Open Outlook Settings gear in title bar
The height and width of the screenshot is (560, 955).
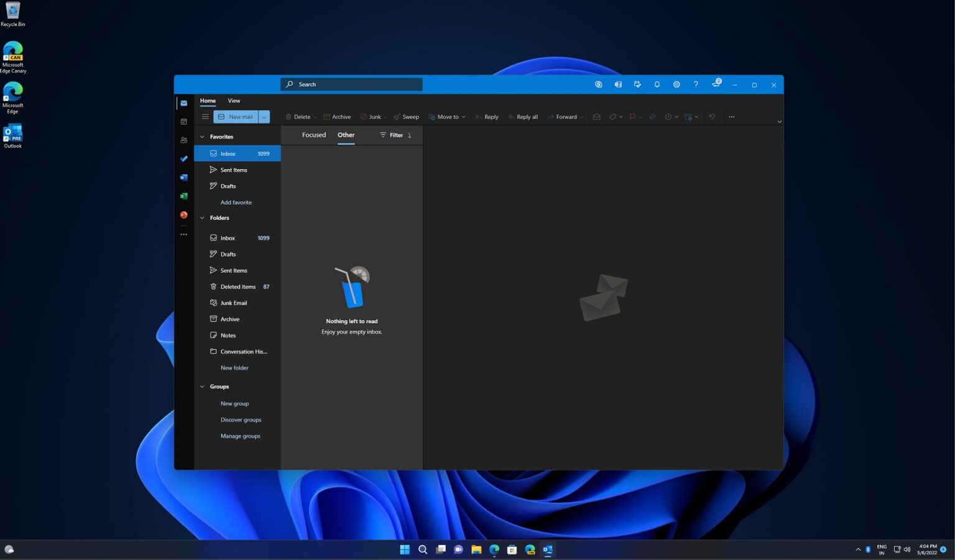(676, 84)
